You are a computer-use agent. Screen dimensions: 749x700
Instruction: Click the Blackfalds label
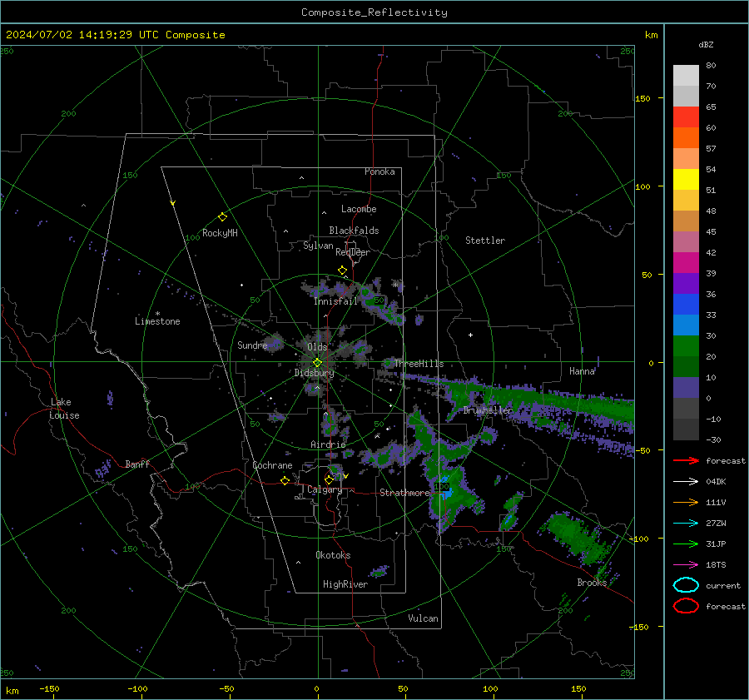pyautogui.click(x=354, y=231)
